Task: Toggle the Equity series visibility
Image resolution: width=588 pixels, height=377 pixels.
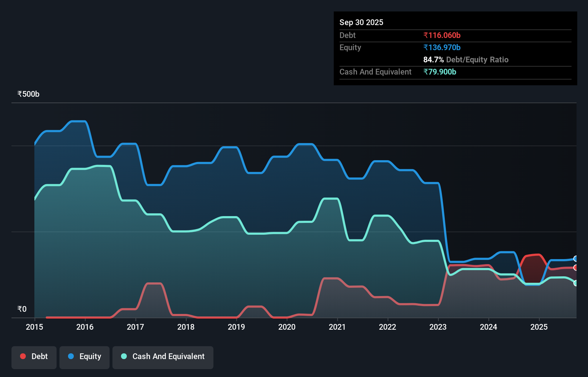Action: (x=85, y=357)
